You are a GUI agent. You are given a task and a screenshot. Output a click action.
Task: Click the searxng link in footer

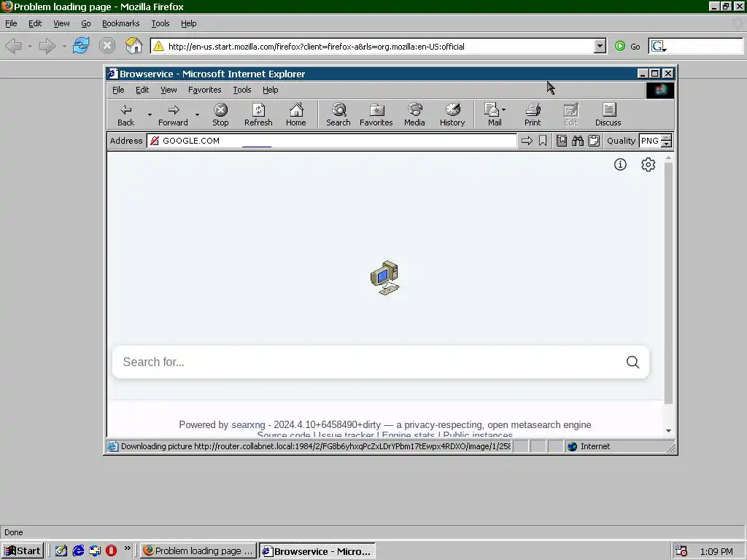[248, 424]
